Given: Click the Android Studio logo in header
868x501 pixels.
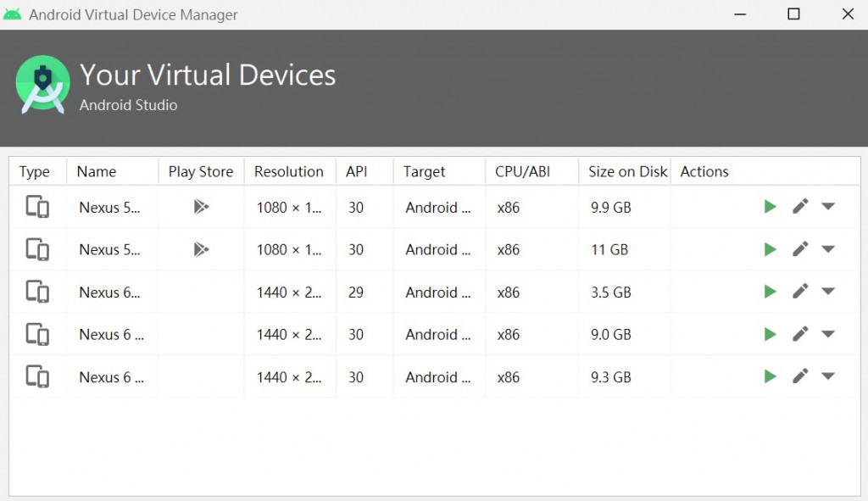Looking at the screenshot, I should pos(42,85).
